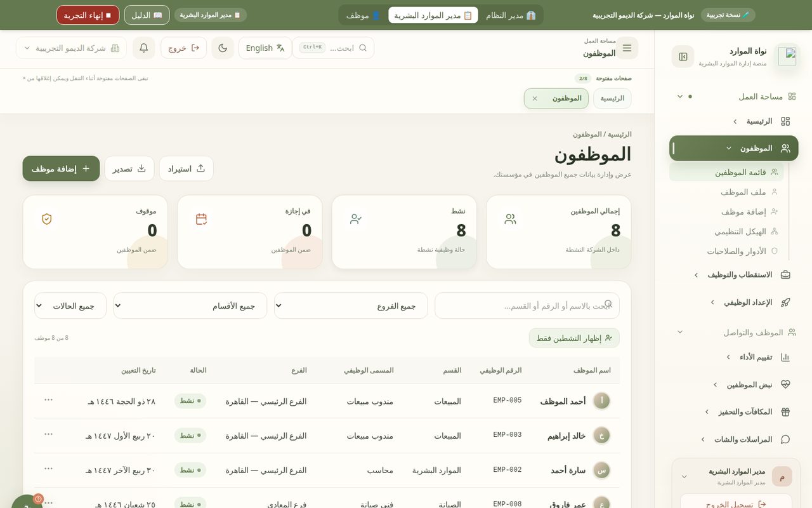Click avatar of سارة أحمد
The height and width of the screenshot is (508, 812).
tap(601, 470)
